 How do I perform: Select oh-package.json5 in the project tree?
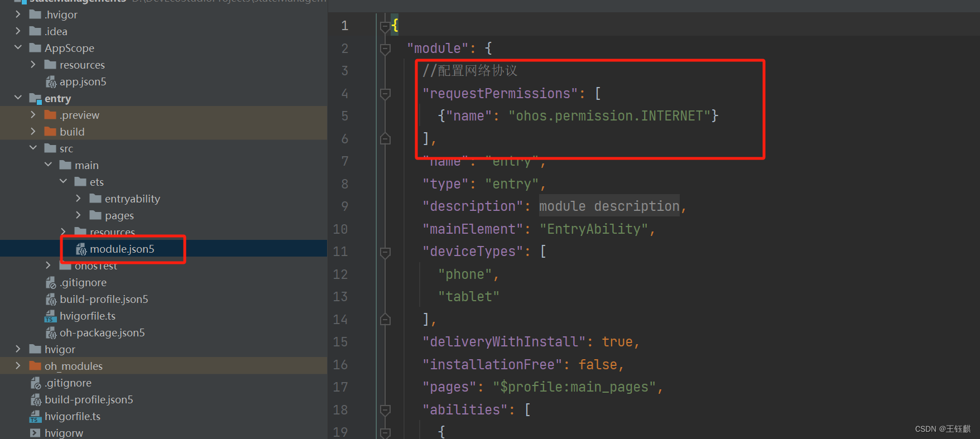102,332
